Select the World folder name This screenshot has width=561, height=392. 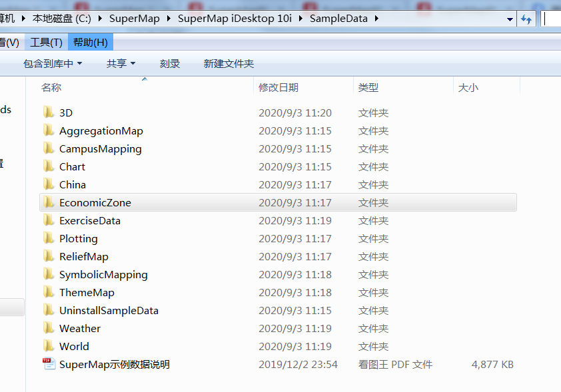[x=74, y=346]
